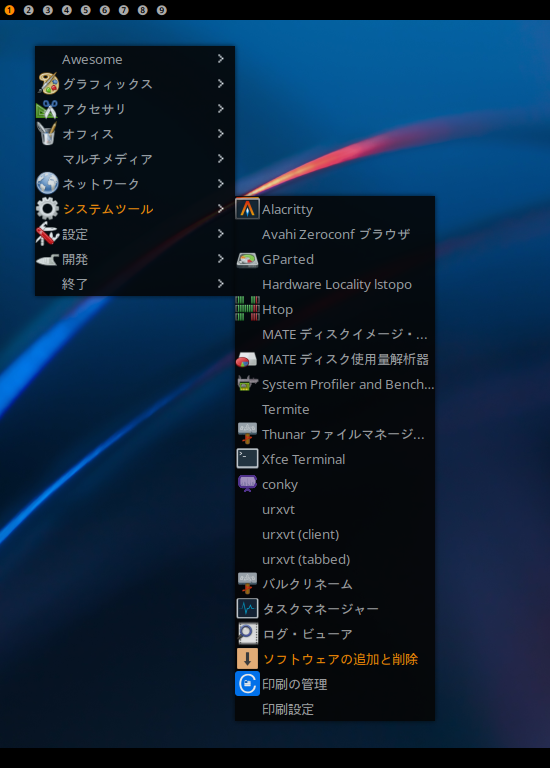Viewport: 550px width, 768px height.
Task: Switch to workspace tag 9
Action: coord(162,10)
